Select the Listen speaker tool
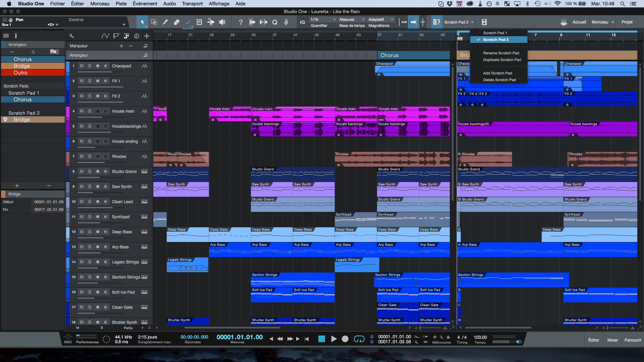644x362 pixels. pyautogui.click(x=222, y=22)
